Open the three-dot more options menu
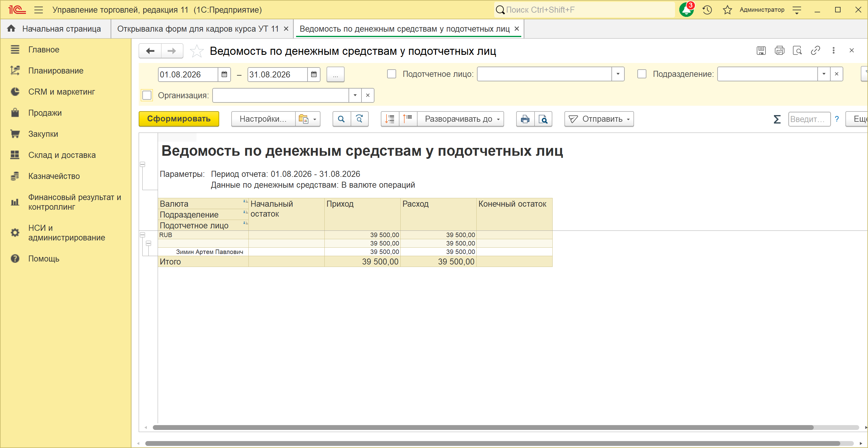Viewport: 868px width, 448px height. tap(834, 51)
